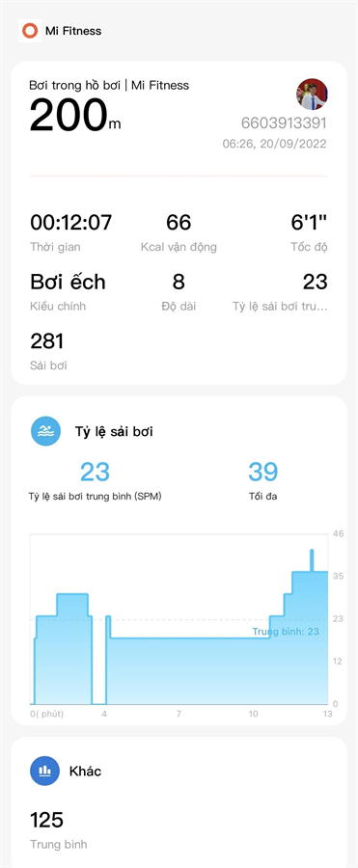Select the 200 m distance value
The image size is (358, 868).
(x=75, y=117)
